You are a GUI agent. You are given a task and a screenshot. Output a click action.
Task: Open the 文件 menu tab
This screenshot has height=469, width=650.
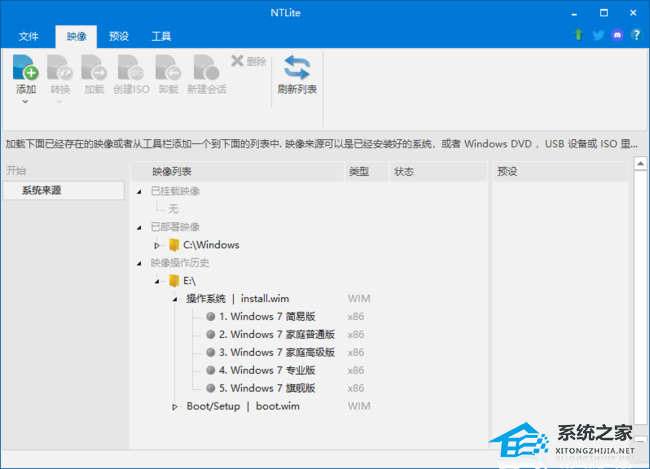pos(28,36)
